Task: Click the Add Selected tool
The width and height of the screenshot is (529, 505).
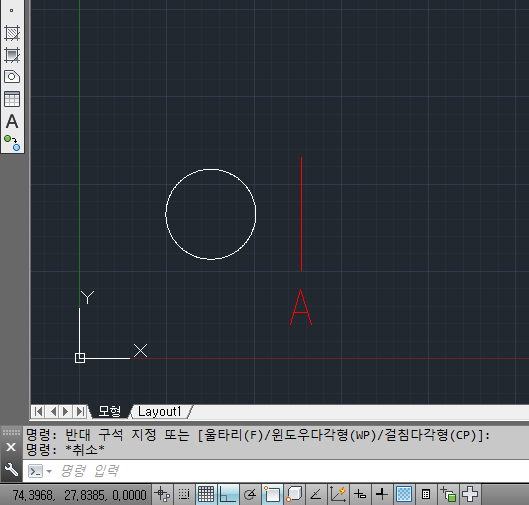Action: point(12,143)
